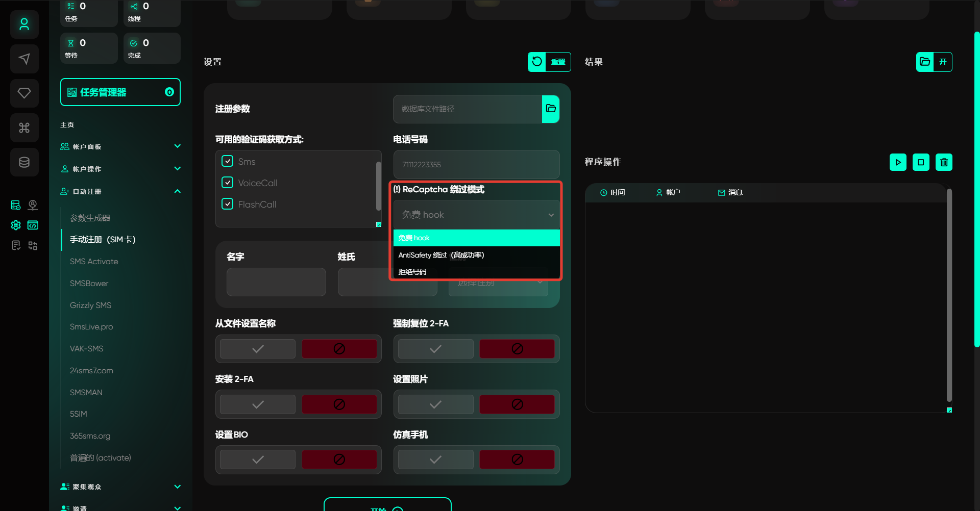The width and height of the screenshot is (980, 511).
Task: Open the paper plane send icon
Action: [x=24, y=59]
